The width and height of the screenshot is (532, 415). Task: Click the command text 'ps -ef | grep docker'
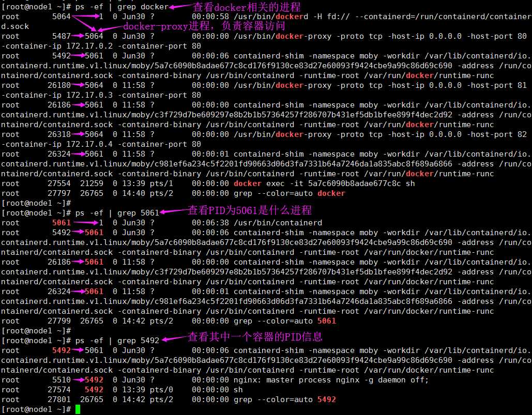[122, 7]
